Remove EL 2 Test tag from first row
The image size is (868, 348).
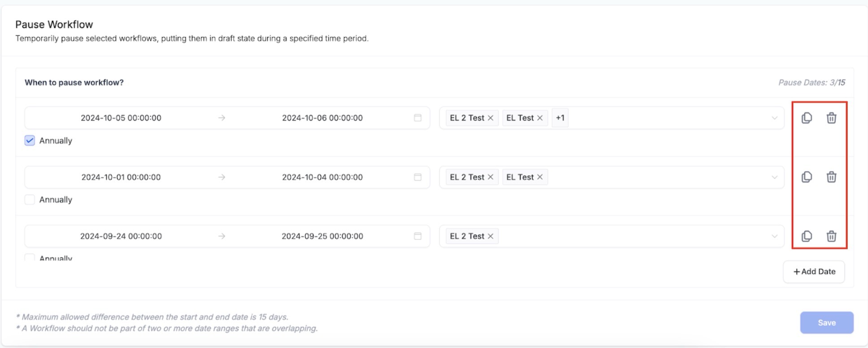pos(490,118)
